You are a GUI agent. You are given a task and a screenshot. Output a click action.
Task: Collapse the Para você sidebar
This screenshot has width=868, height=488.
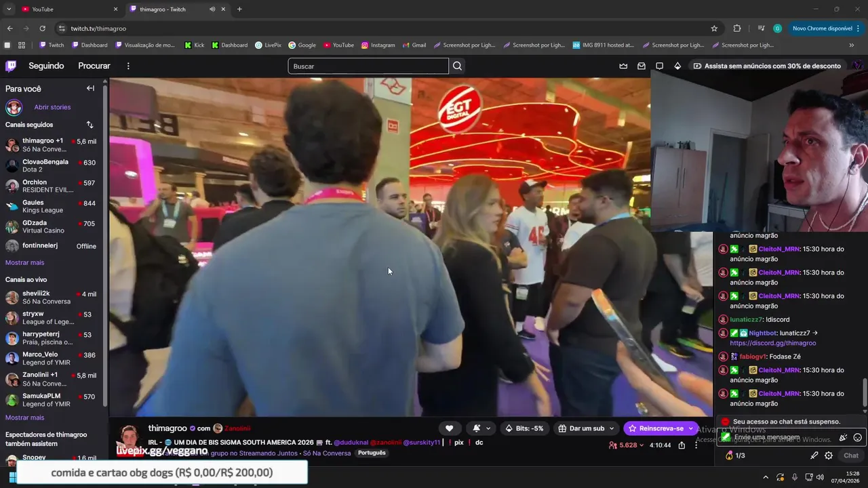pos(90,88)
